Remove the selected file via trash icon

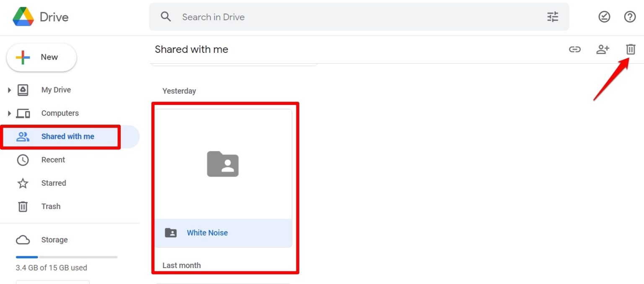coord(631,49)
